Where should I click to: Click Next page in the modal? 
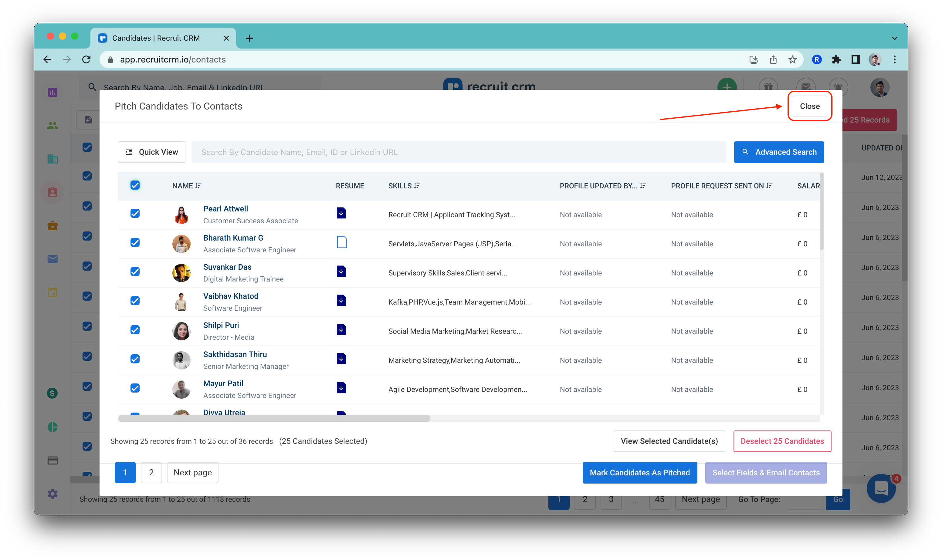(x=192, y=472)
